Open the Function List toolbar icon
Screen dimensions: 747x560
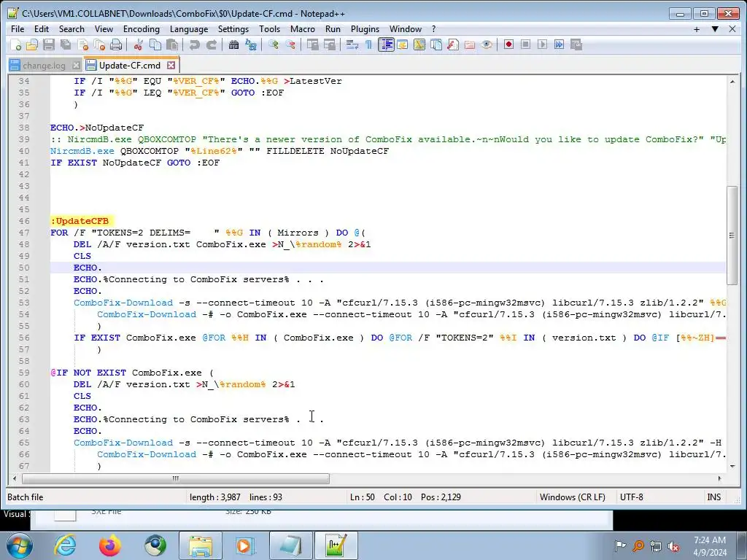pyautogui.click(x=453, y=44)
